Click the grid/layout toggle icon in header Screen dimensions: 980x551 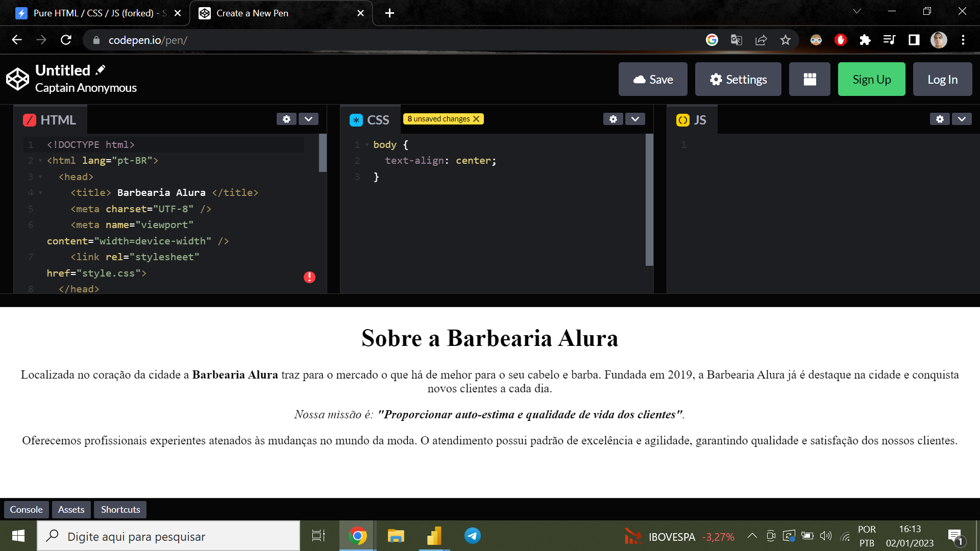point(810,80)
